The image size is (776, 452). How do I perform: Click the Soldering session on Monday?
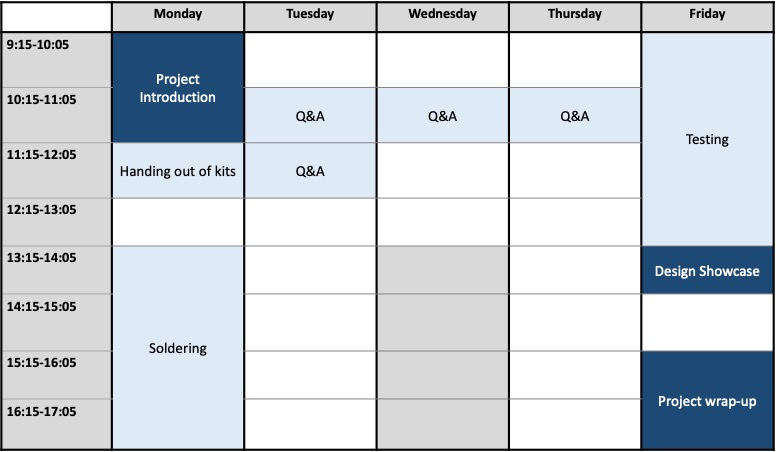(x=178, y=348)
